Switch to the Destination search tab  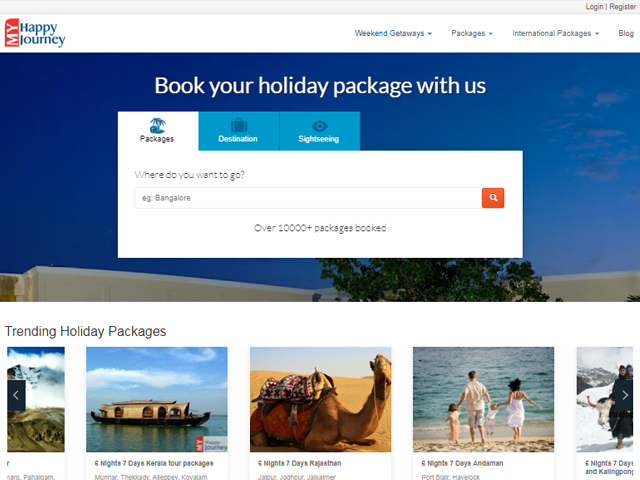point(239,131)
